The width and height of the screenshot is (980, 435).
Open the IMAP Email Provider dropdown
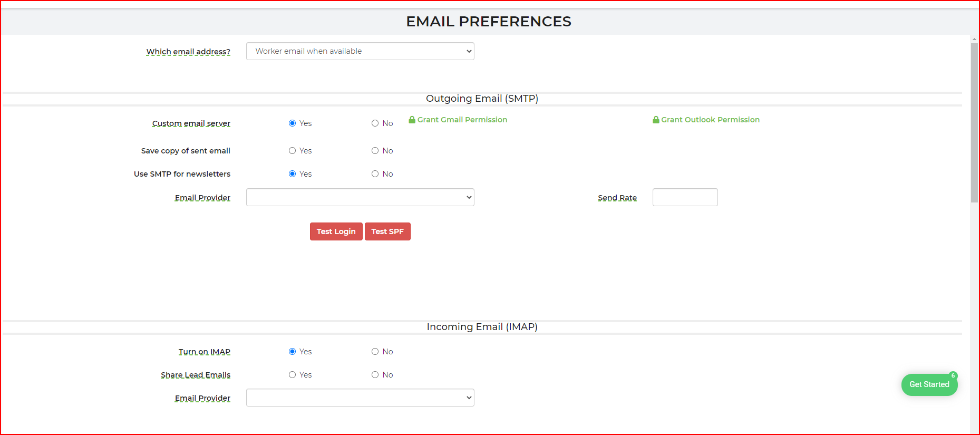[360, 398]
